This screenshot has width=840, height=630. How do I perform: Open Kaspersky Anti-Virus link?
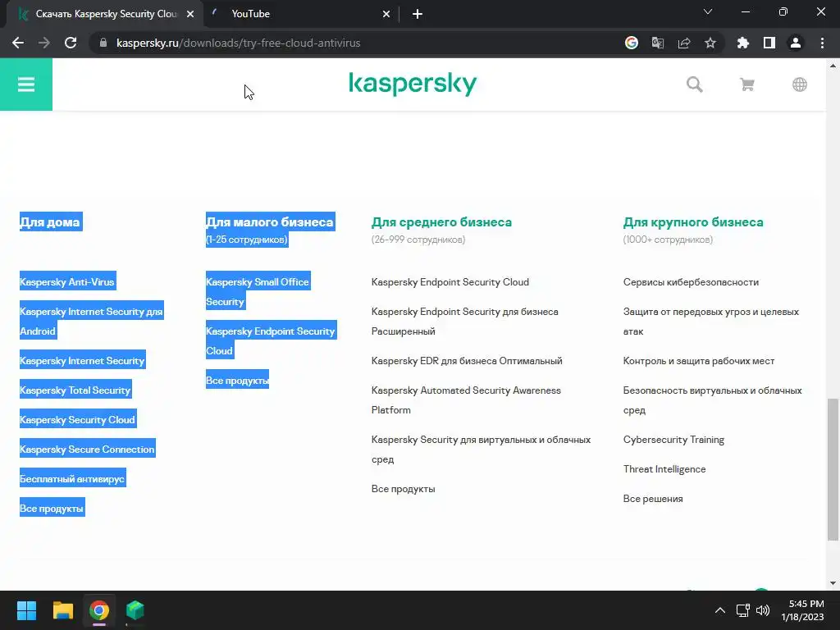67,282
